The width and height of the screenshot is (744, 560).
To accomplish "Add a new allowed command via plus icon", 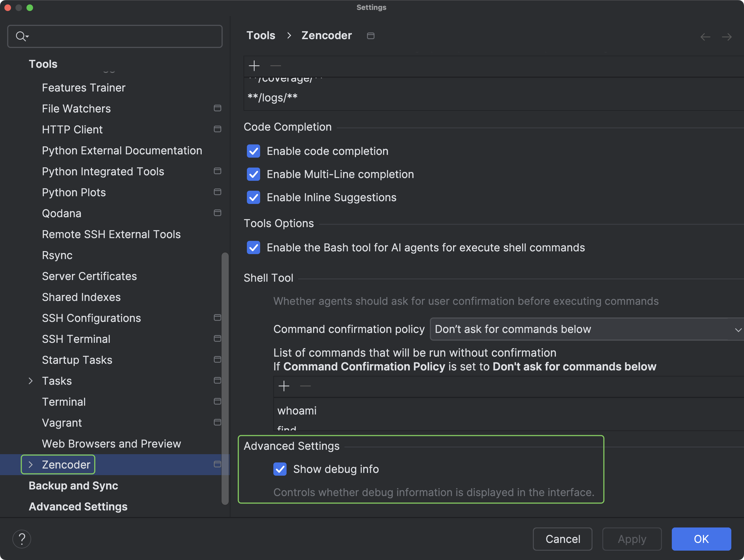I will click(x=284, y=386).
